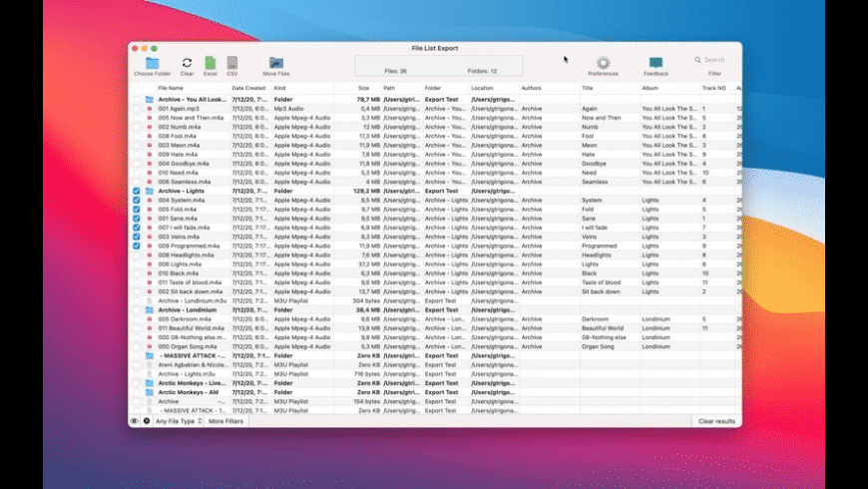Uncheck the 001 Sane.m4a checkbox

click(136, 219)
